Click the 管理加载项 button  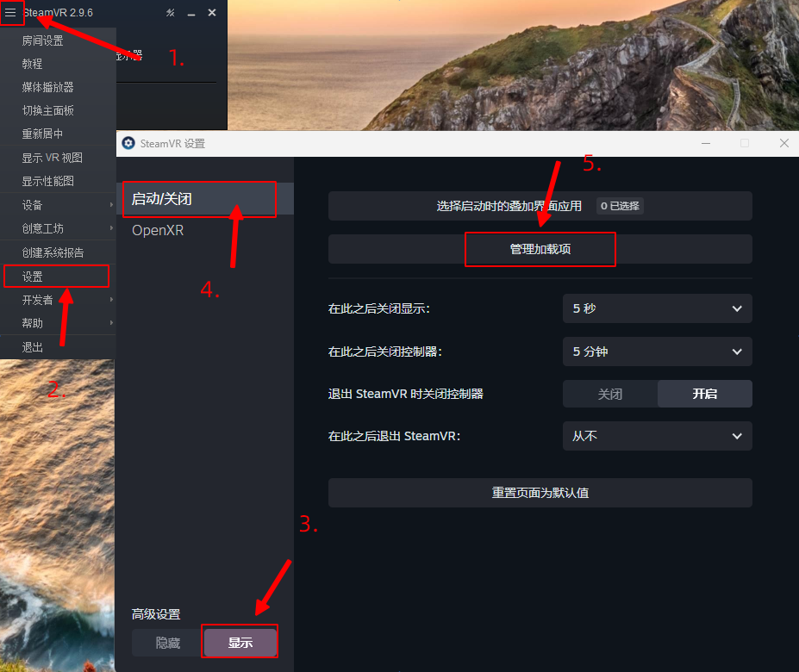coord(540,249)
